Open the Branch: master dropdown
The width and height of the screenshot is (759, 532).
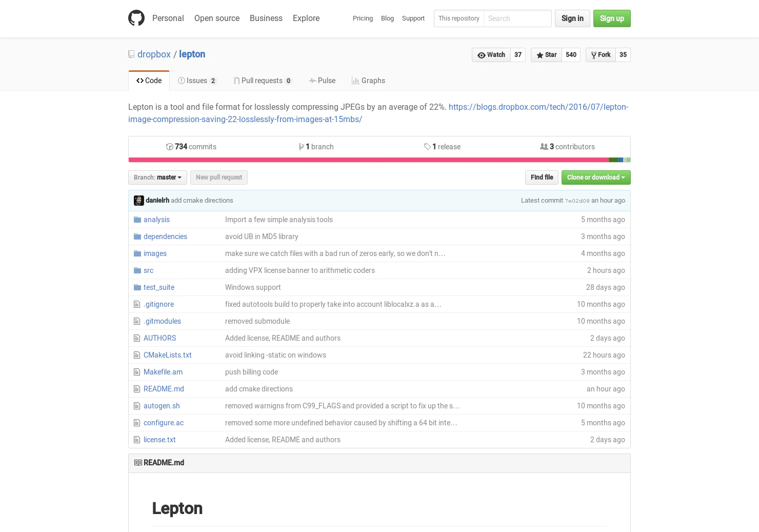(x=157, y=178)
